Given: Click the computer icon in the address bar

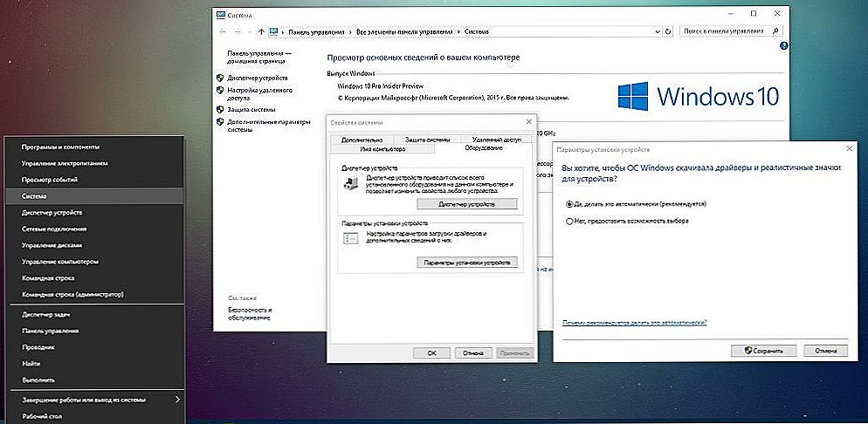Looking at the screenshot, I should pos(273,32).
